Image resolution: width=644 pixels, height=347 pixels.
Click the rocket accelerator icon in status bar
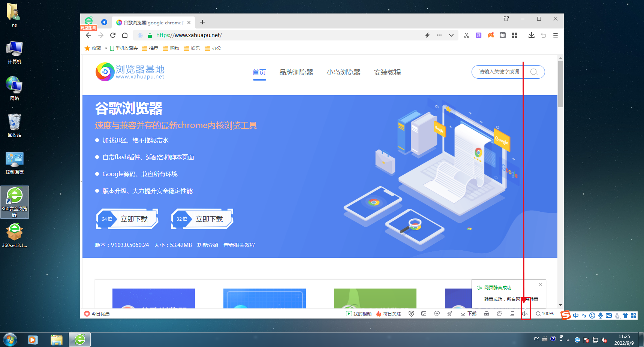tap(449, 314)
